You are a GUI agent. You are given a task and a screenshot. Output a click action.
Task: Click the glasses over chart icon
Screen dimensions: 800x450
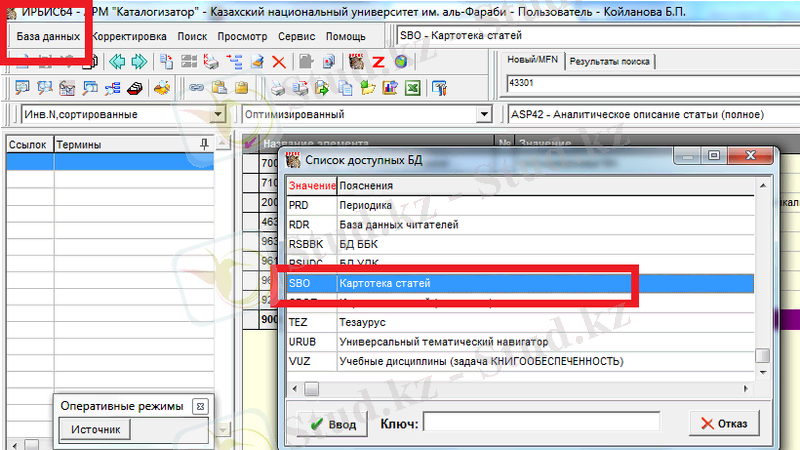coord(67,88)
